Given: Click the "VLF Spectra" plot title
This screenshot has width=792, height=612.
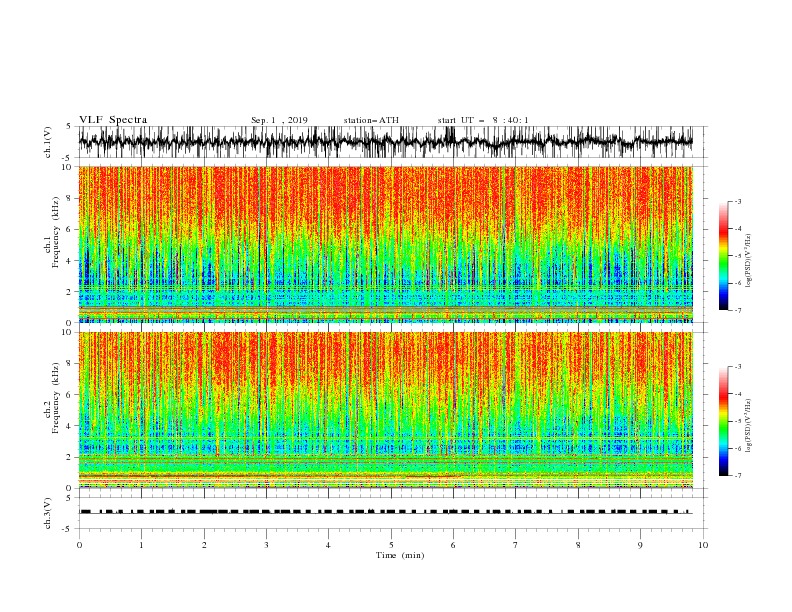Looking at the screenshot, I should click(x=113, y=120).
